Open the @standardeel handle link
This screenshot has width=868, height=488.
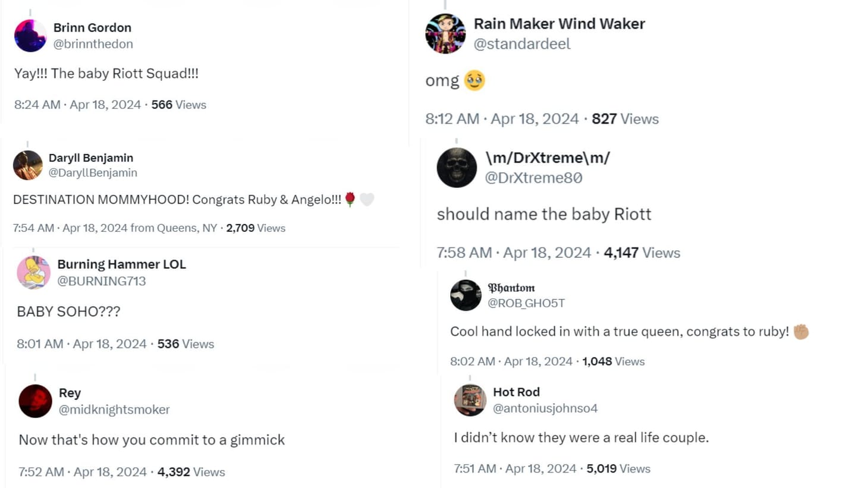[522, 44]
